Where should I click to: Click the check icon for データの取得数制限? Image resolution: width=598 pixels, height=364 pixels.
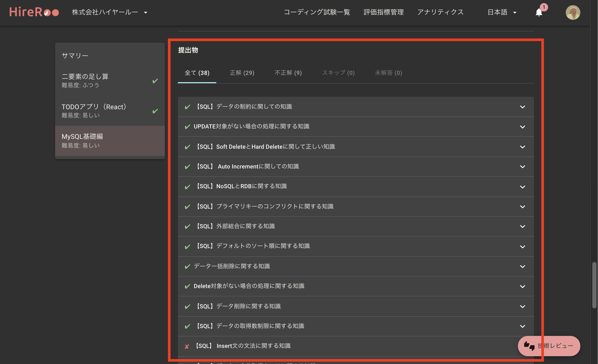point(187,326)
